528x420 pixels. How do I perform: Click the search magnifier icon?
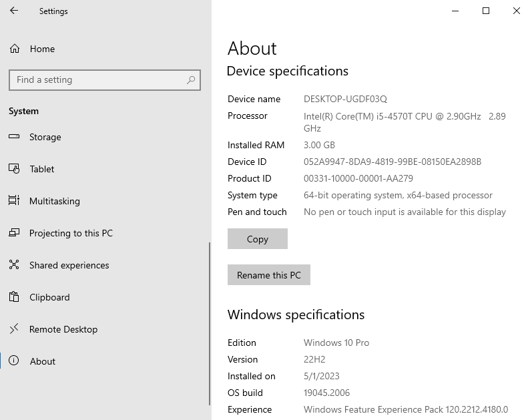pos(191,80)
